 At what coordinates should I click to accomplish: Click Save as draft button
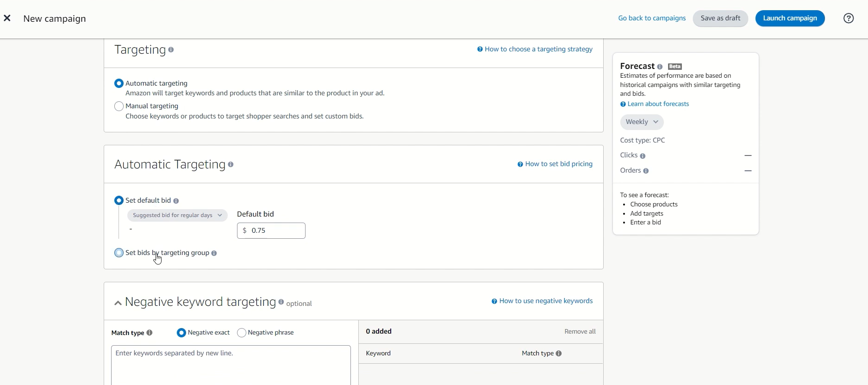coord(720,19)
